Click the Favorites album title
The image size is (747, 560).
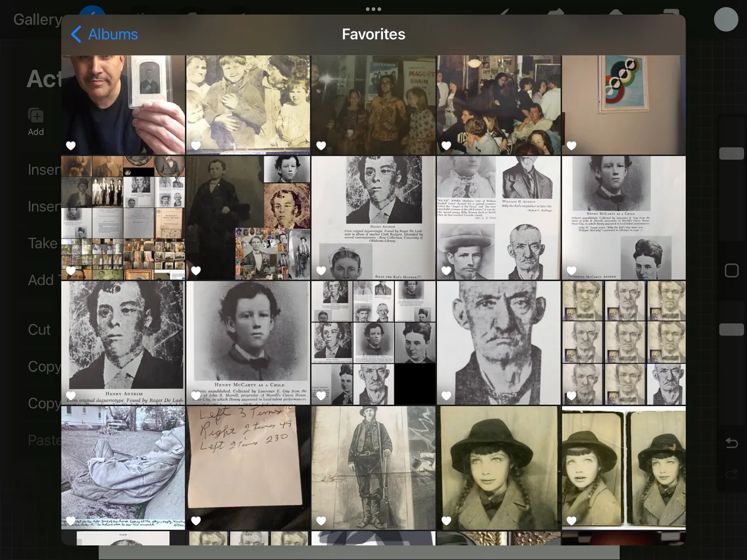[373, 34]
